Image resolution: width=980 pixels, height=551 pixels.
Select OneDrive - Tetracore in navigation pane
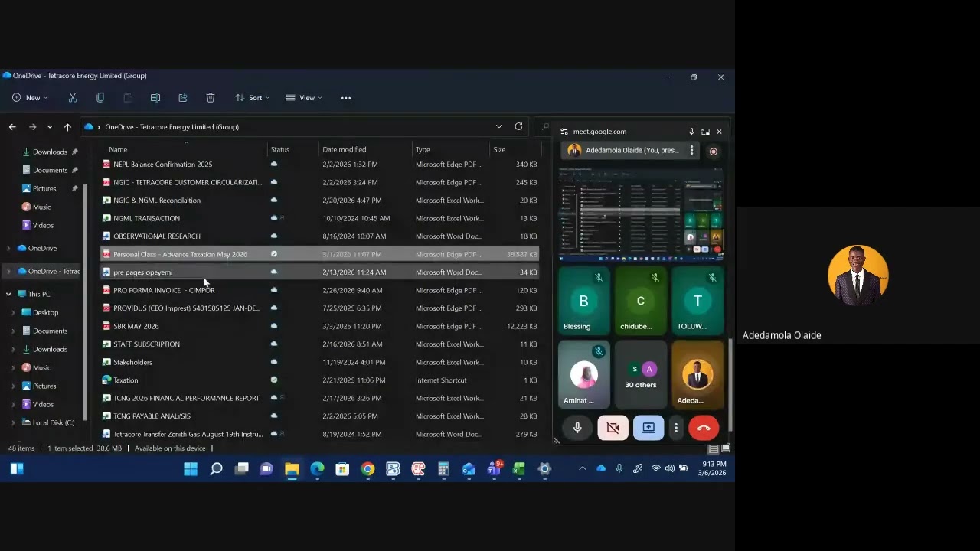coord(48,271)
